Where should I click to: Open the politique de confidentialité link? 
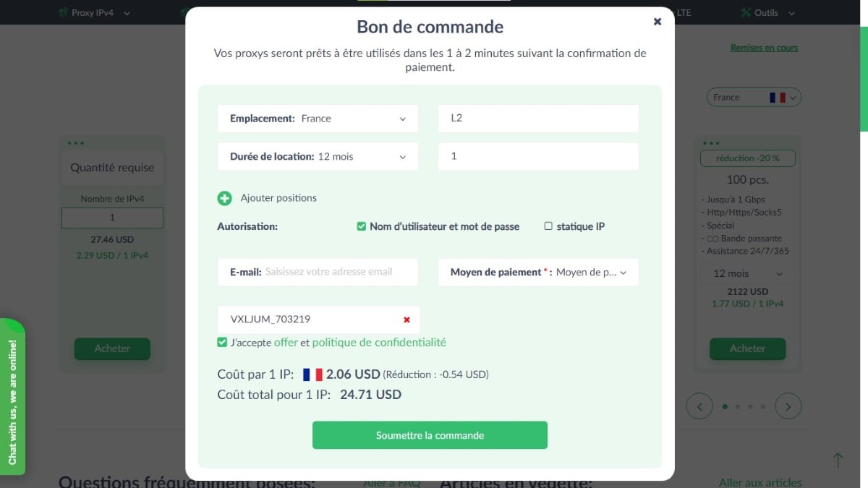click(379, 343)
